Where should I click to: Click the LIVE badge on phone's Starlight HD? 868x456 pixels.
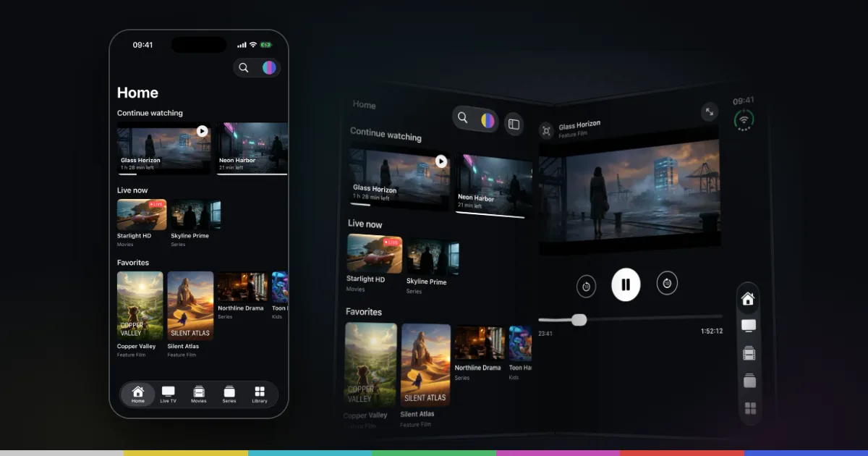tap(156, 205)
